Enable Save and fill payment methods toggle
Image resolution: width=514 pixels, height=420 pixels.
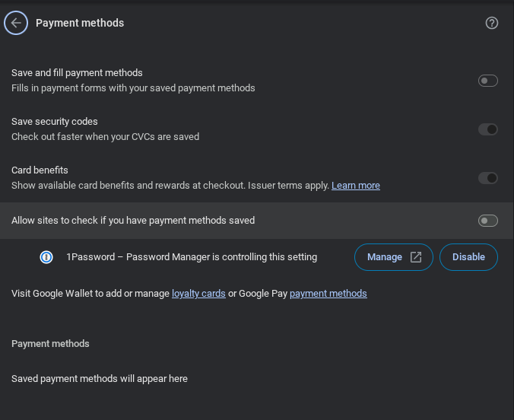coord(487,81)
